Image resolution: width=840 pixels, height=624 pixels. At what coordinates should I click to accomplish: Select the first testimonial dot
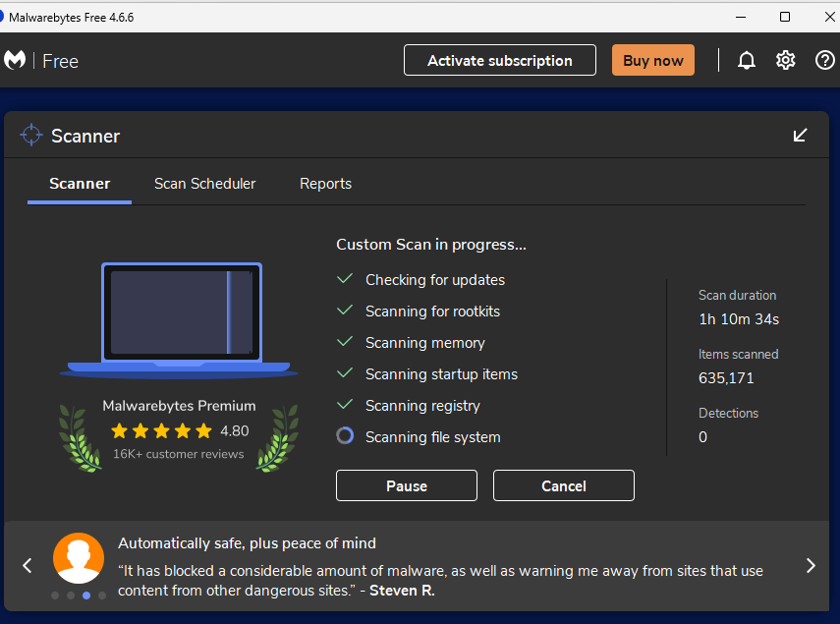(55, 596)
